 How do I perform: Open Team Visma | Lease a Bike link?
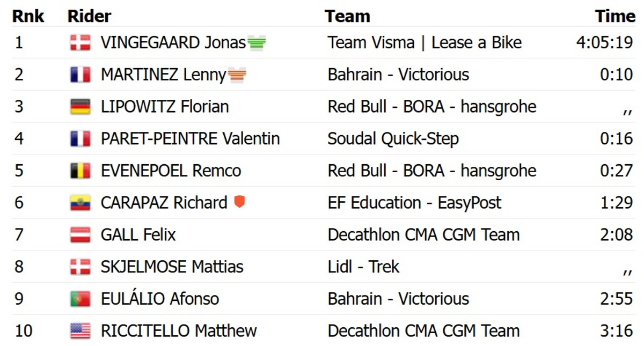[x=425, y=43]
